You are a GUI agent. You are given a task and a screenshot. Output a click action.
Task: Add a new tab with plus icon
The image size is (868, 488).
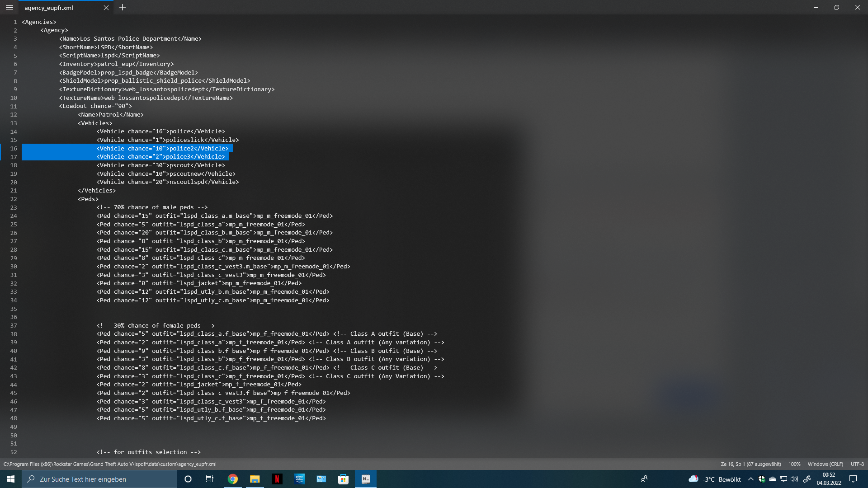click(x=123, y=8)
